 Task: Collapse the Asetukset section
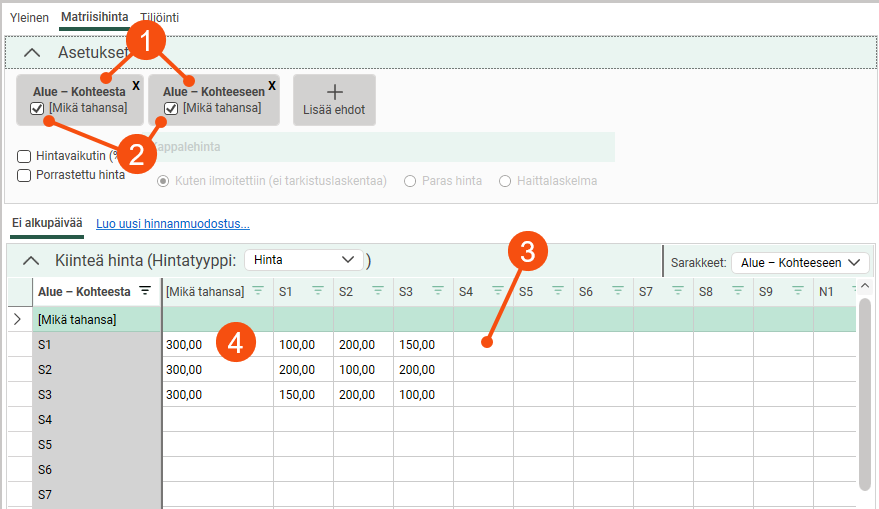(x=33, y=52)
